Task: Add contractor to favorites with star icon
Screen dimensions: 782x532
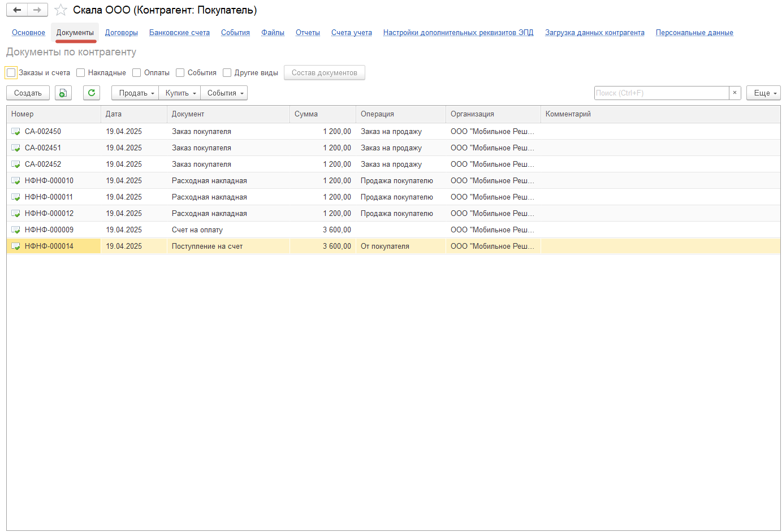Action: click(61, 10)
